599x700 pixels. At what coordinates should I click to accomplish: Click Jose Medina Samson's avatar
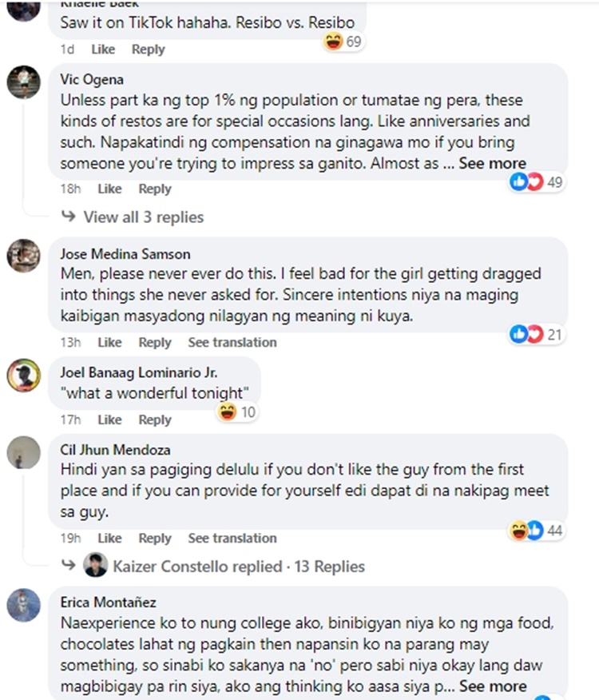pos(23,256)
